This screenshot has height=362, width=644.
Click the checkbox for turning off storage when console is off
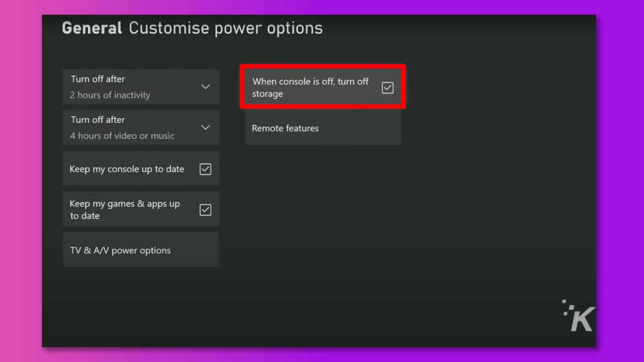point(387,87)
